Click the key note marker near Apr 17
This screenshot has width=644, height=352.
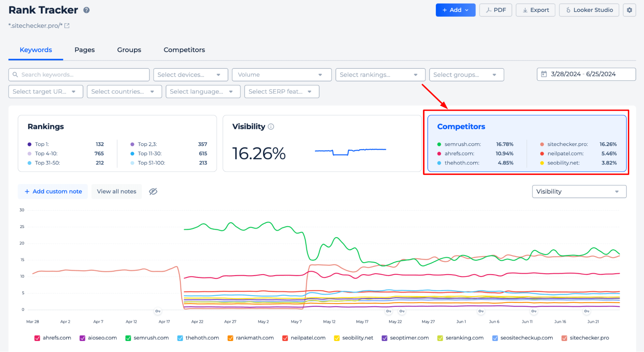coord(158,311)
